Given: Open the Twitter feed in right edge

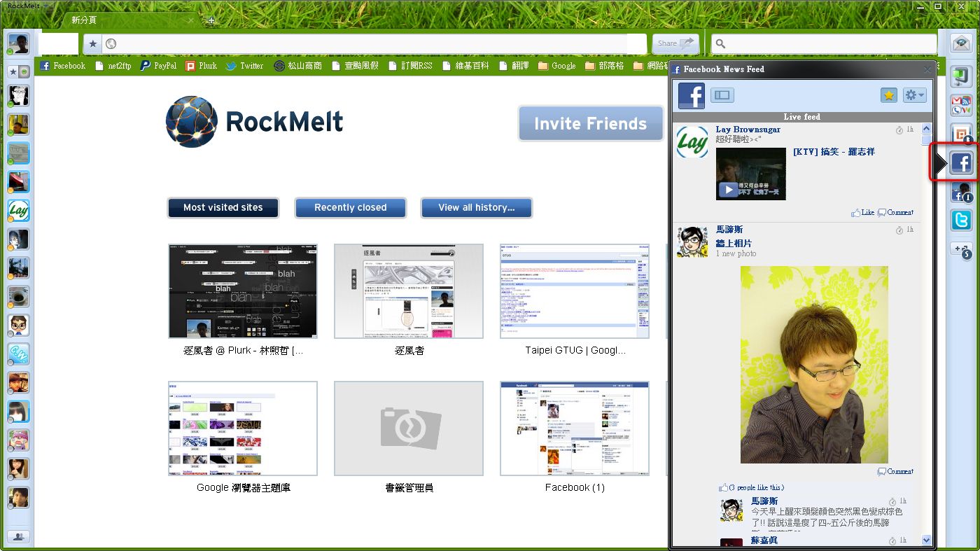Looking at the screenshot, I should 962,221.
